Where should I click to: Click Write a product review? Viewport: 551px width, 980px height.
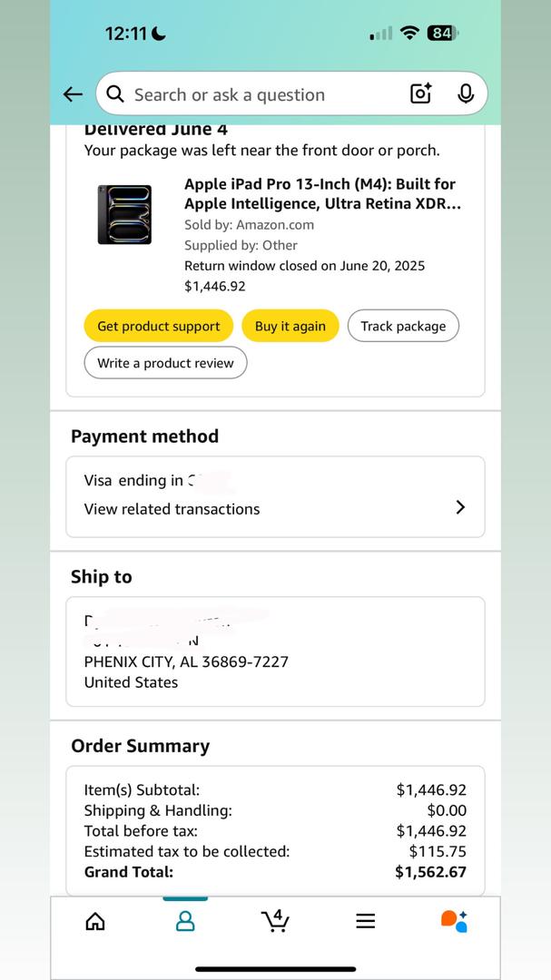pos(166,363)
